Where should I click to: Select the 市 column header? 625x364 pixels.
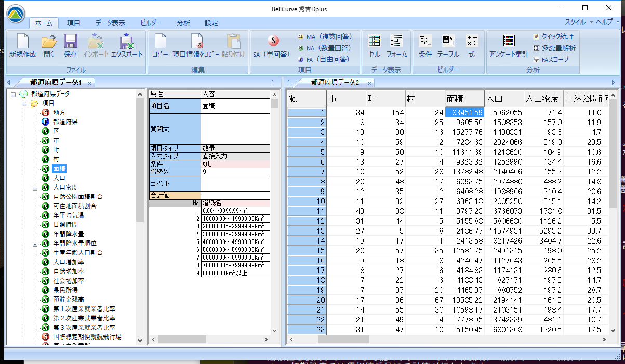pos(346,98)
